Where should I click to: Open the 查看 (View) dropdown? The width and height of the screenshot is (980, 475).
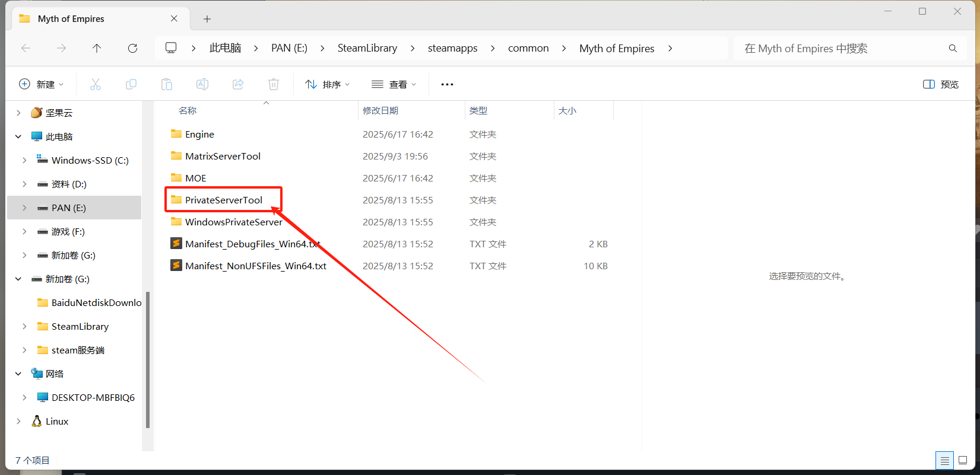(394, 84)
